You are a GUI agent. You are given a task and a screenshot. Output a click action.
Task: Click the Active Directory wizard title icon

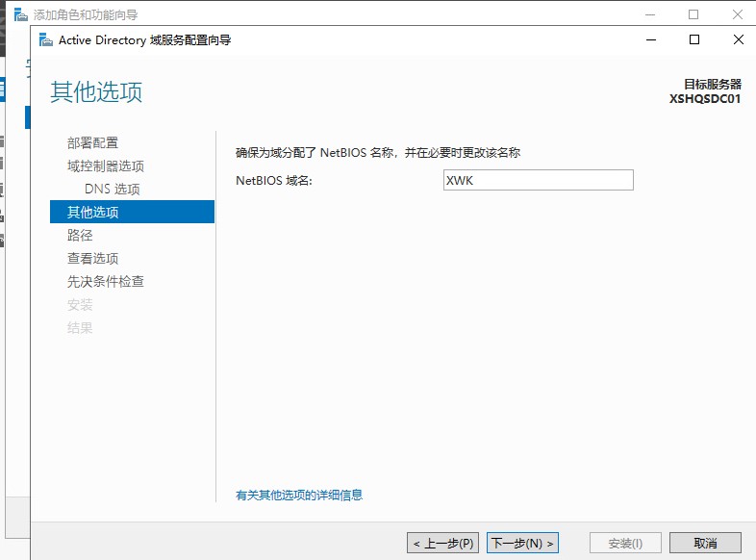point(46,40)
